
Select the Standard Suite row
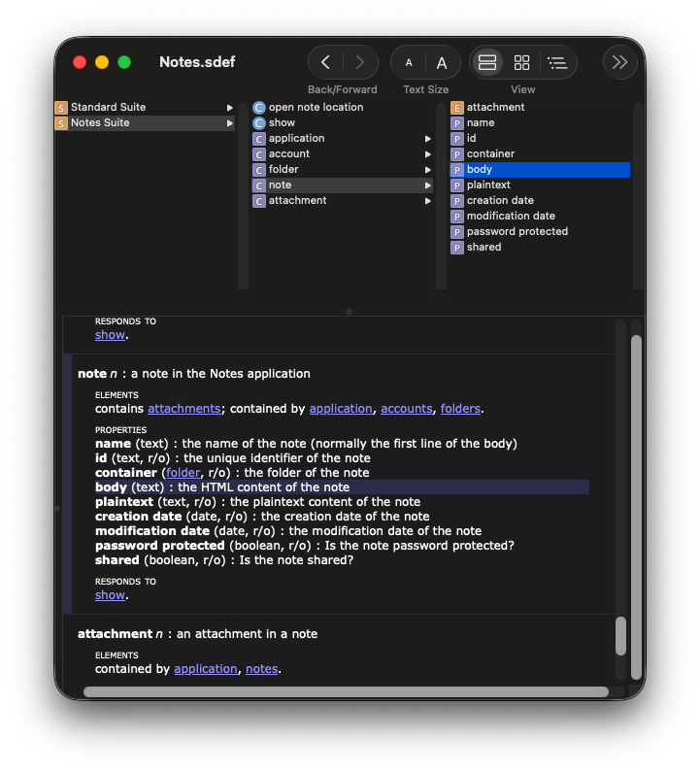click(145, 108)
